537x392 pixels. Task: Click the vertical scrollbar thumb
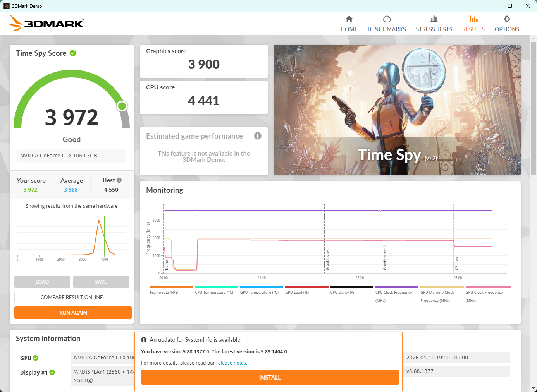coord(534,108)
